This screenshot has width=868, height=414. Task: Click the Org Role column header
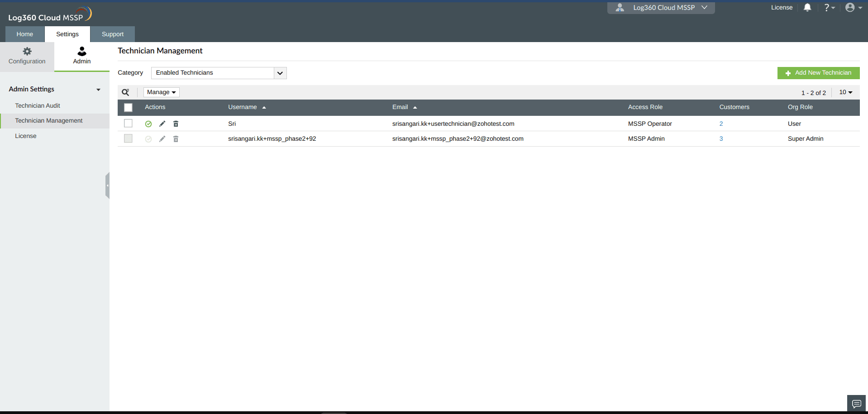[800, 107]
